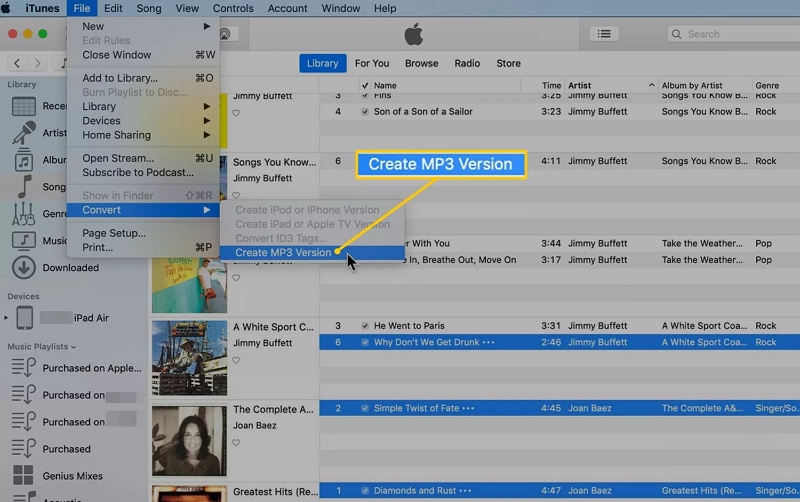Click in the Search field
Viewport: 800px width, 502px height.
pos(735,34)
